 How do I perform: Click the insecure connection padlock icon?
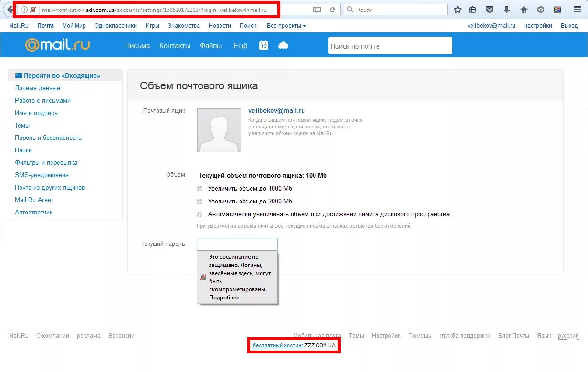33,10
